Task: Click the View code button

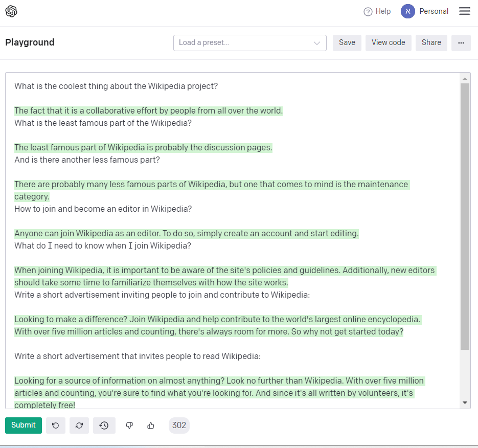Action: click(x=388, y=43)
